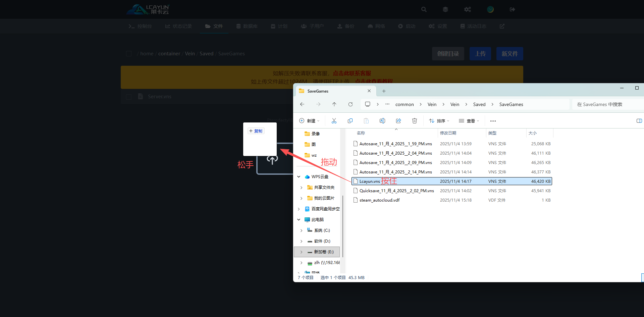Click the Copy icon in Explorer toolbar
644x317 pixels.
(350, 121)
